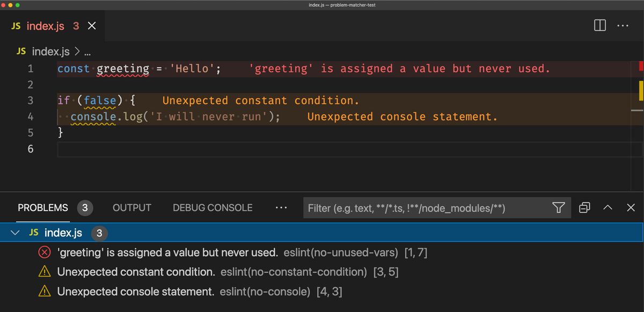Close the bottom panel with X
The width and height of the screenshot is (644, 312).
[631, 207]
